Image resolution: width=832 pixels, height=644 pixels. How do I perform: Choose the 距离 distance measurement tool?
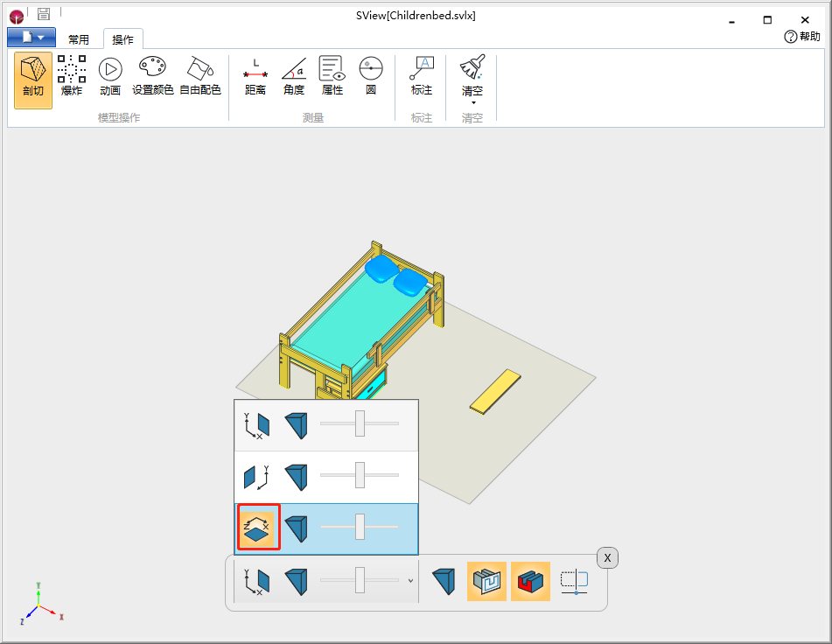255,75
